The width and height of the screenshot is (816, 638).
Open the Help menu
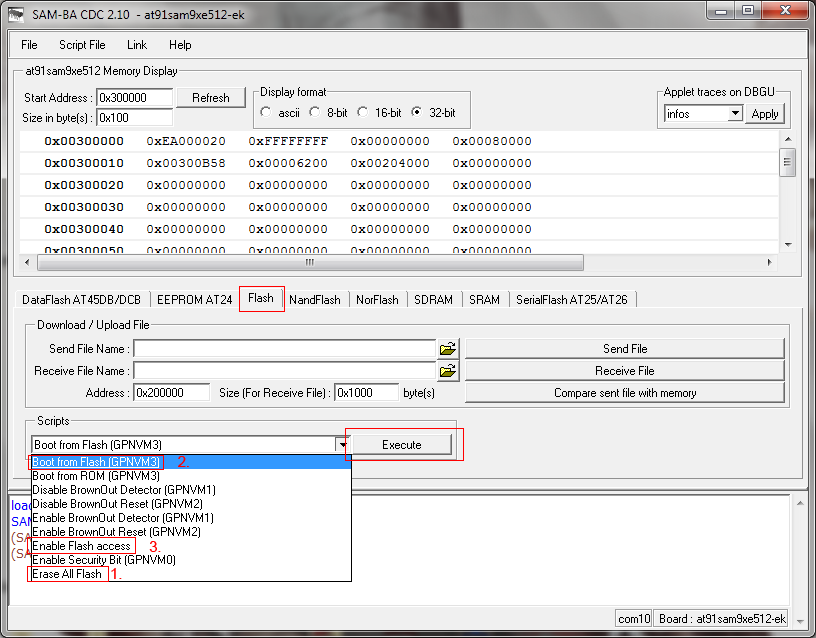click(180, 45)
